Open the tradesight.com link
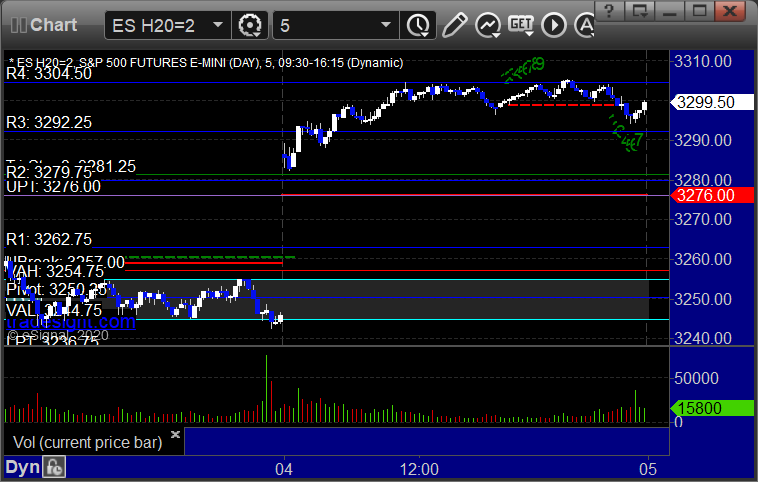Image resolution: width=758 pixels, height=482 pixels. point(71,321)
